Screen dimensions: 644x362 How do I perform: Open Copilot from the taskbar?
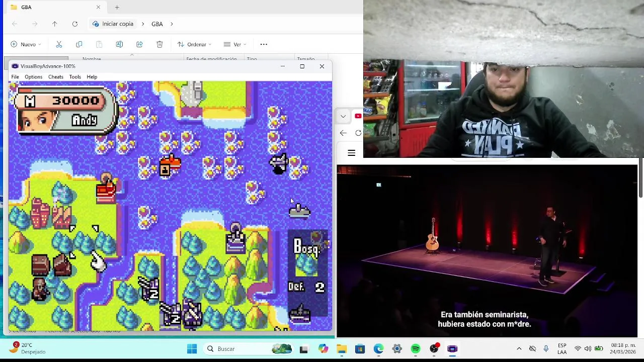click(x=323, y=349)
